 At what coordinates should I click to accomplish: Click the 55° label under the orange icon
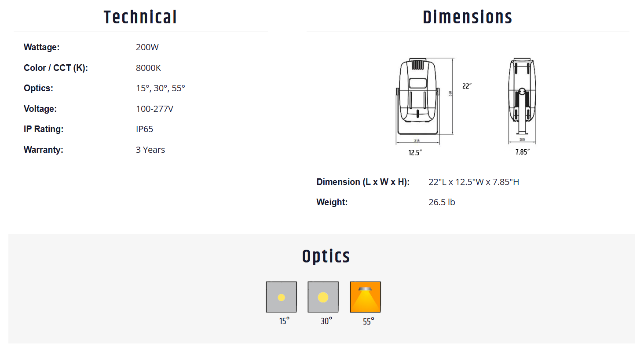[368, 321]
